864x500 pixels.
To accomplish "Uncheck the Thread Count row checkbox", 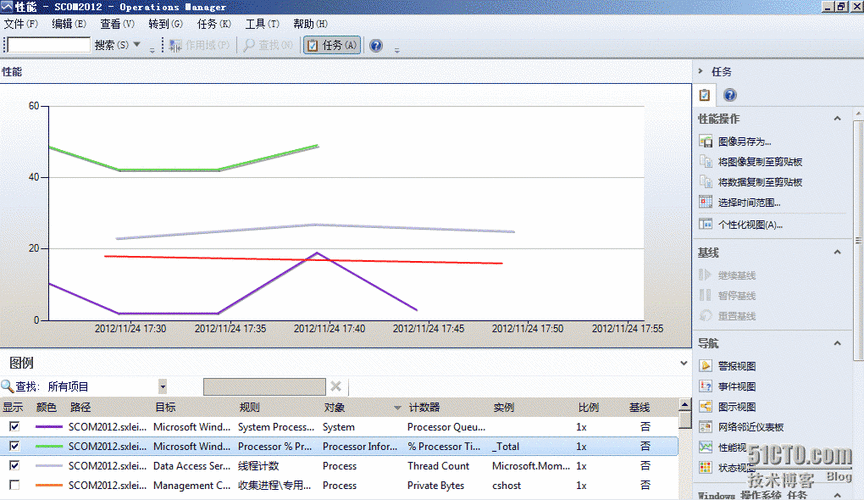I will tap(15, 465).
